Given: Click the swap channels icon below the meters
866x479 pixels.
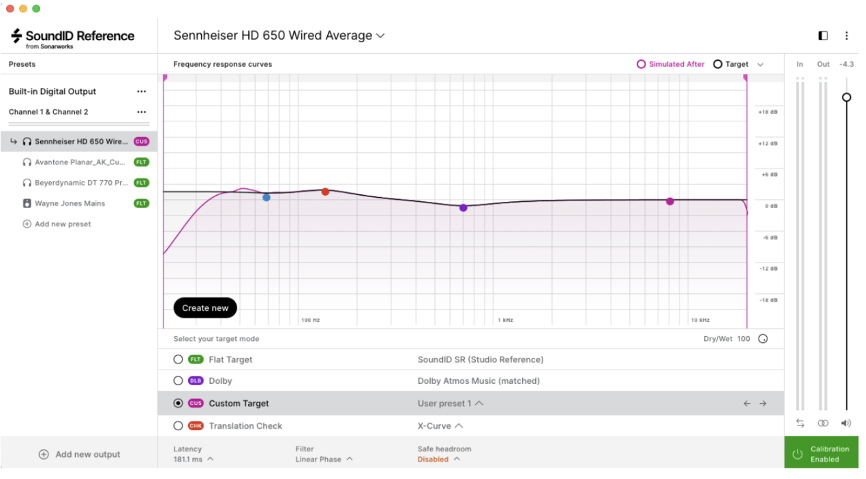Looking at the screenshot, I should tap(800, 423).
